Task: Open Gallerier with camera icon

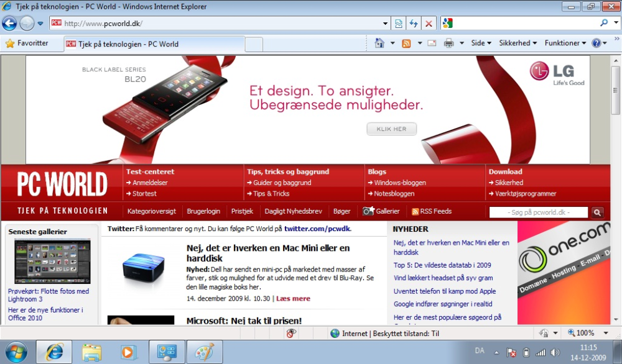Action: 381,211
